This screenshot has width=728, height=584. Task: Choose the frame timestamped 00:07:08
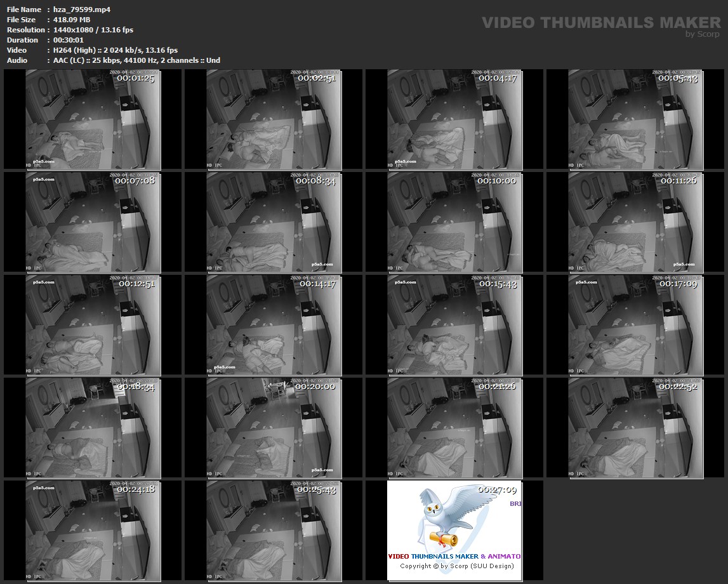click(x=93, y=222)
